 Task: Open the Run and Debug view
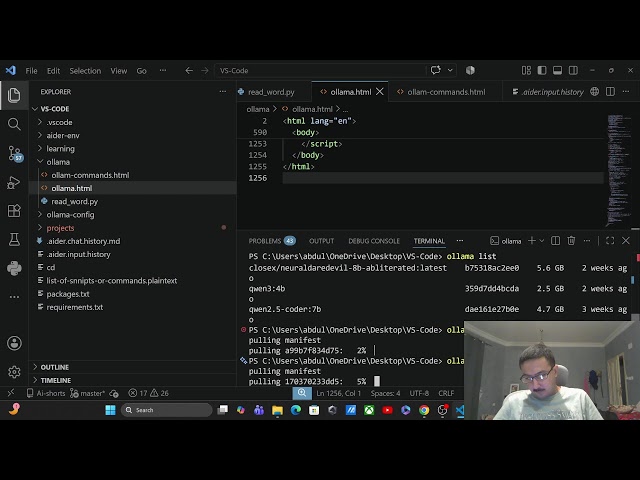point(14,182)
